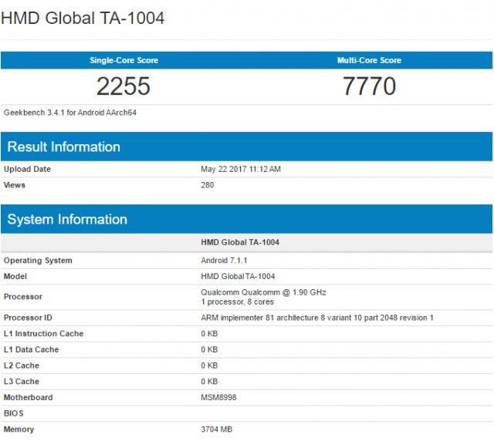Select the Android 7.1.1 value
This screenshot has width=494, height=448.
224,261
